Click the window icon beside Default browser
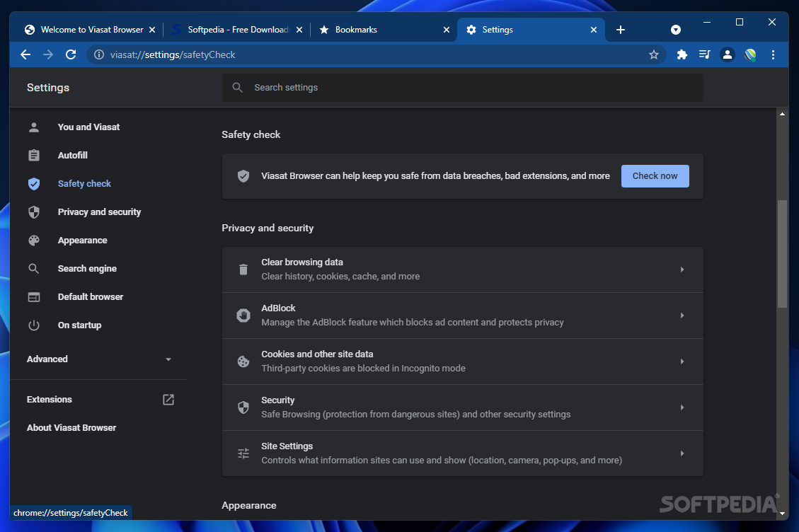 pos(34,296)
